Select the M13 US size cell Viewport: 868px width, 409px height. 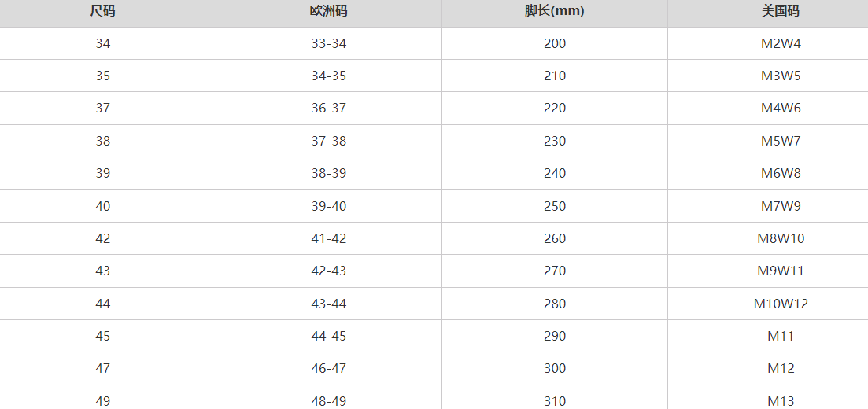(781, 400)
